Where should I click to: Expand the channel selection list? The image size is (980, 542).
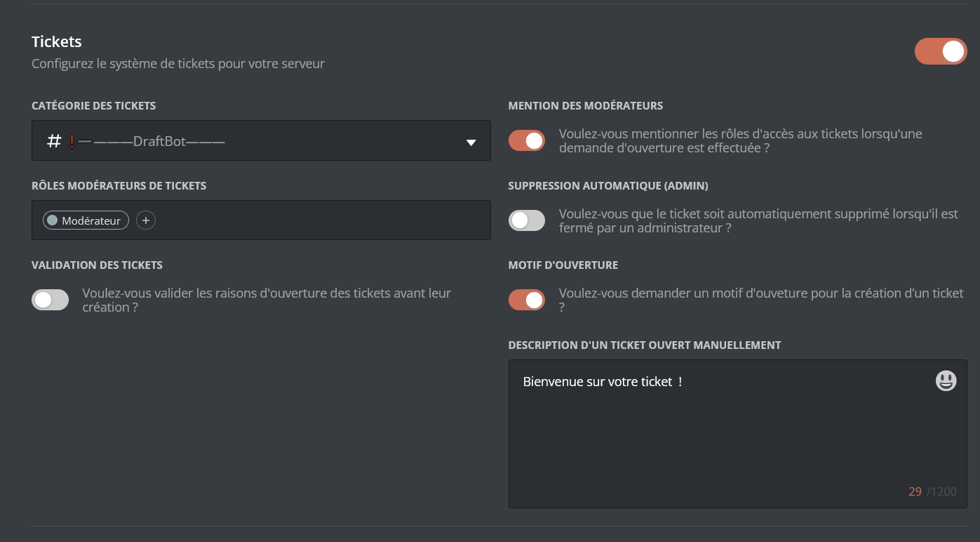[x=261, y=140]
